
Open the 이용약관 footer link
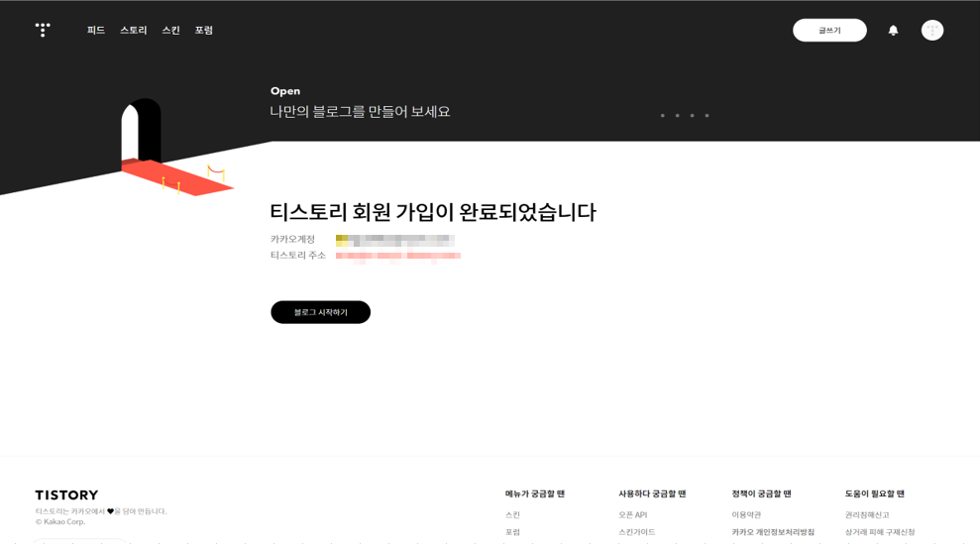click(x=746, y=515)
